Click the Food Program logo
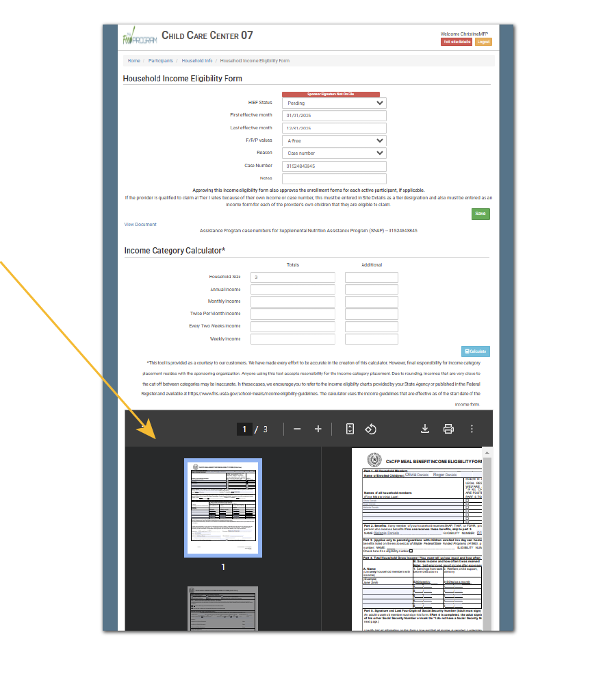 coord(139,36)
